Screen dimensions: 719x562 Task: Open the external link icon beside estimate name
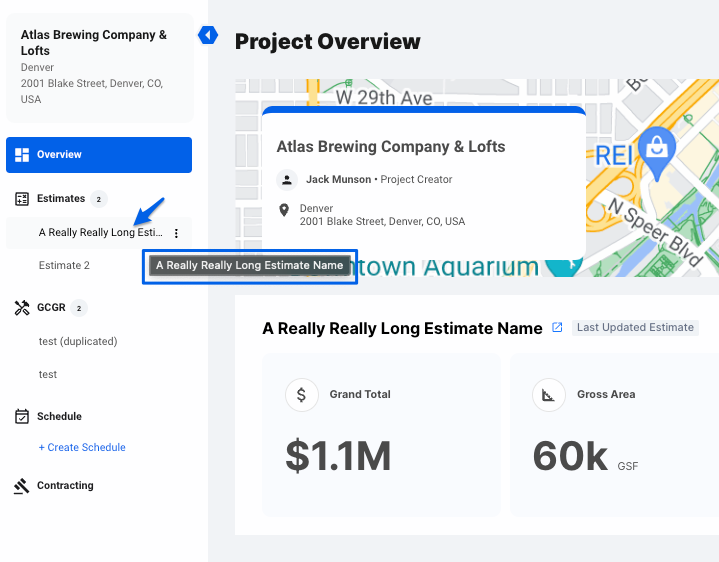[557, 327]
